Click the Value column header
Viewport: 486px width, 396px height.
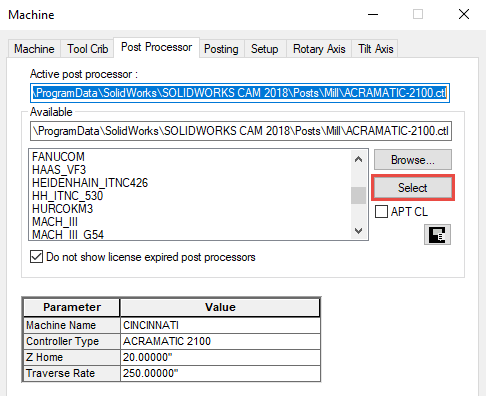220,307
